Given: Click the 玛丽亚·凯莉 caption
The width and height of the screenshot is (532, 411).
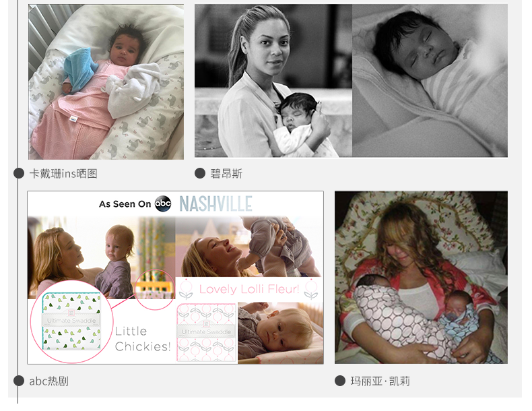Looking at the screenshot, I should [x=380, y=381].
